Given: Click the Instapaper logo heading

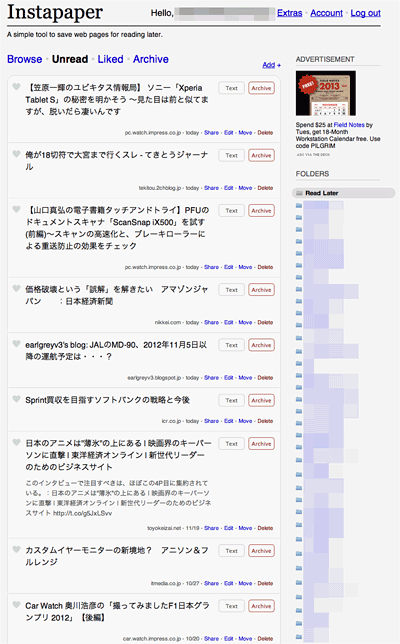Looking at the screenshot, I should click(55, 12).
